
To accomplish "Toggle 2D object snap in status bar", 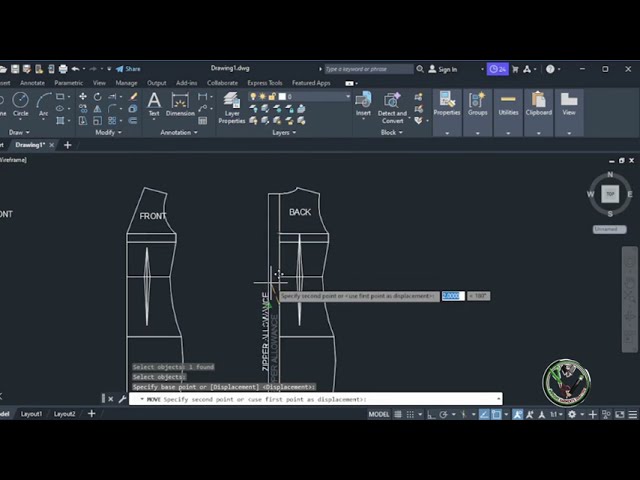I will point(496,414).
